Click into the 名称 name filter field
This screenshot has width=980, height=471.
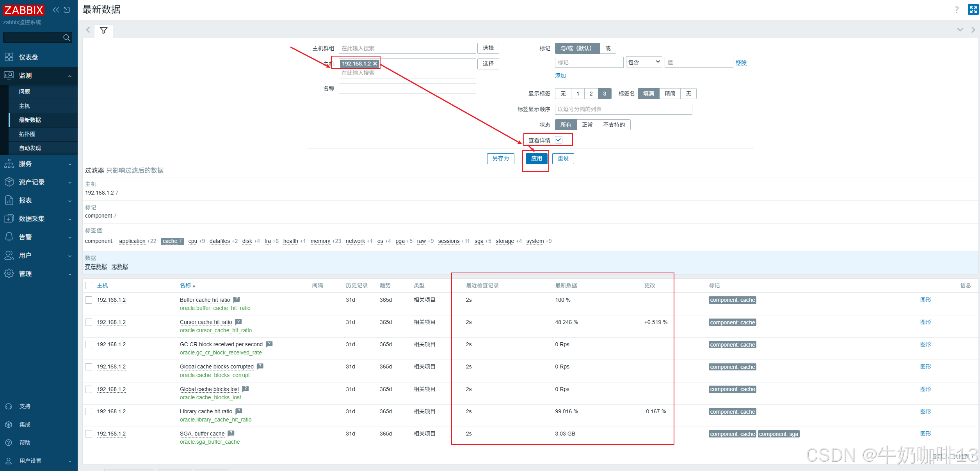[x=407, y=89]
